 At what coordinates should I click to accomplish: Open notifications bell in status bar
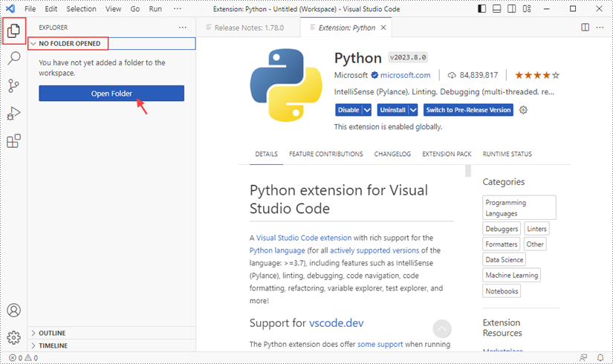600,358
